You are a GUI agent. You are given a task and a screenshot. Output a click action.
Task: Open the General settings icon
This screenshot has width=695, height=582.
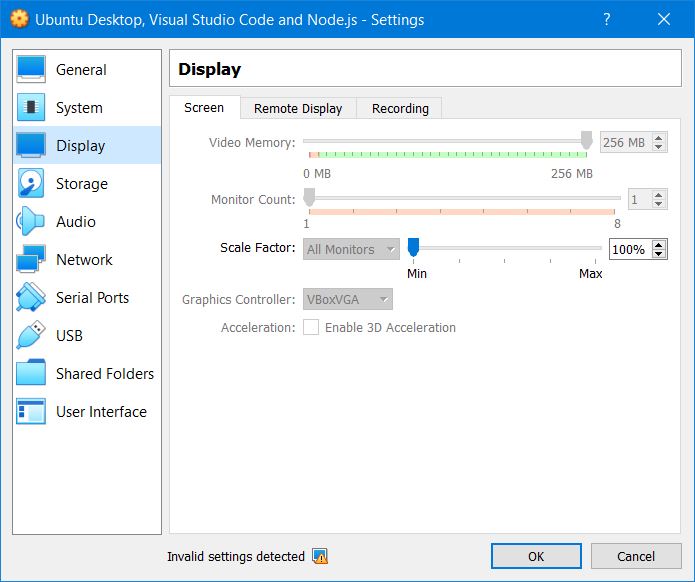pos(31,70)
